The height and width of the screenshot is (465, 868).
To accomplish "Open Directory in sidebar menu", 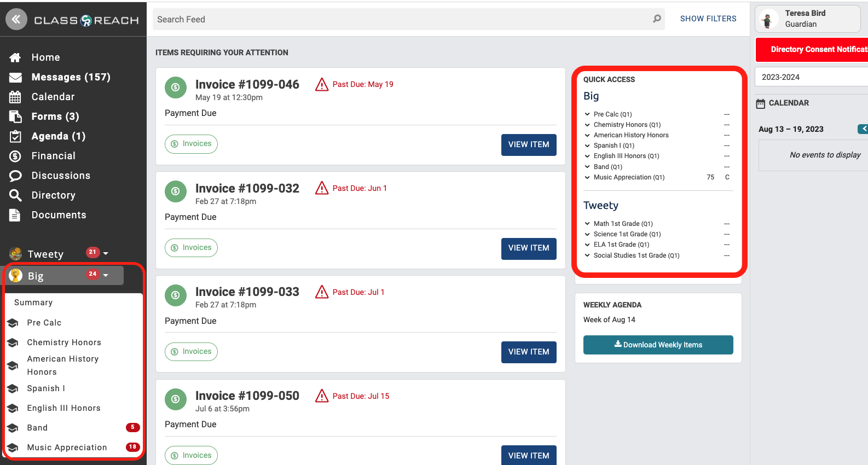I will [x=54, y=195].
